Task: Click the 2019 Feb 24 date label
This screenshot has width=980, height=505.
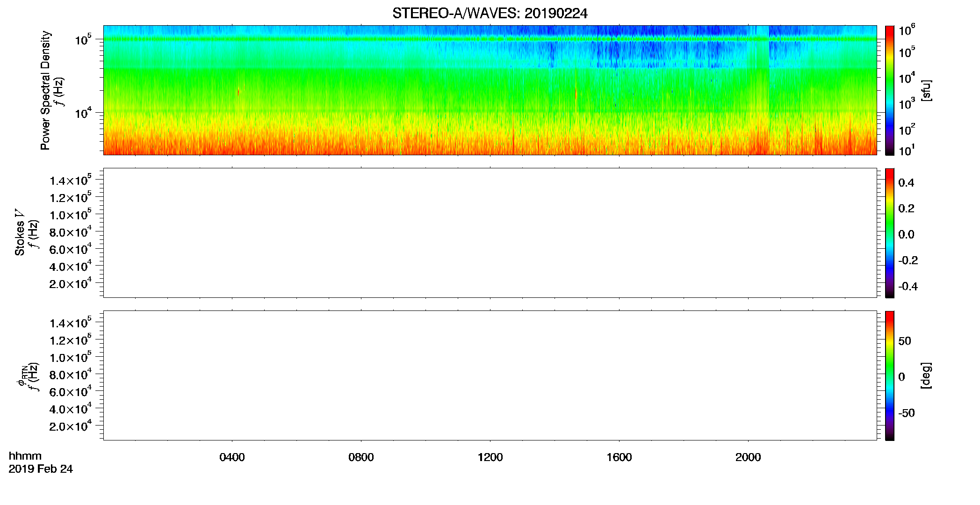Action: (41, 469)
